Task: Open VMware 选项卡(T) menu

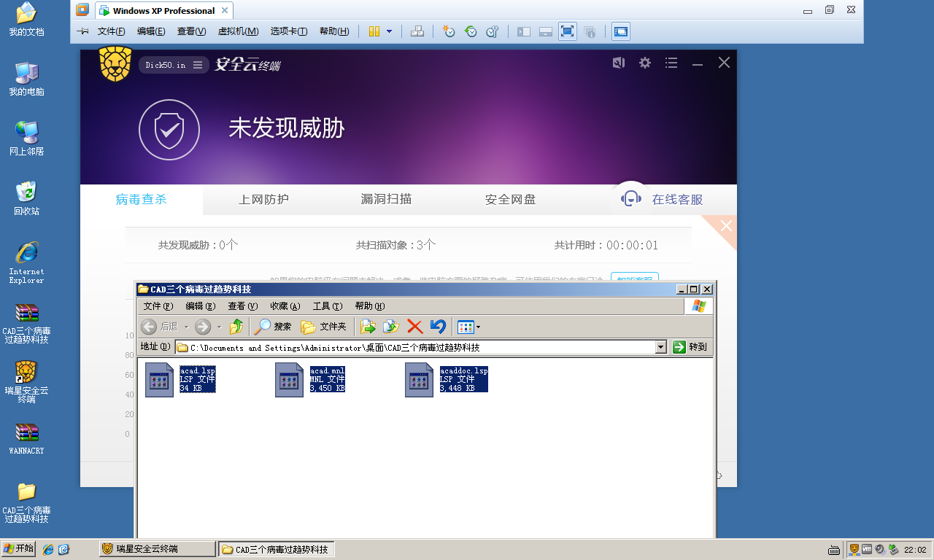Action: (289, 31)
